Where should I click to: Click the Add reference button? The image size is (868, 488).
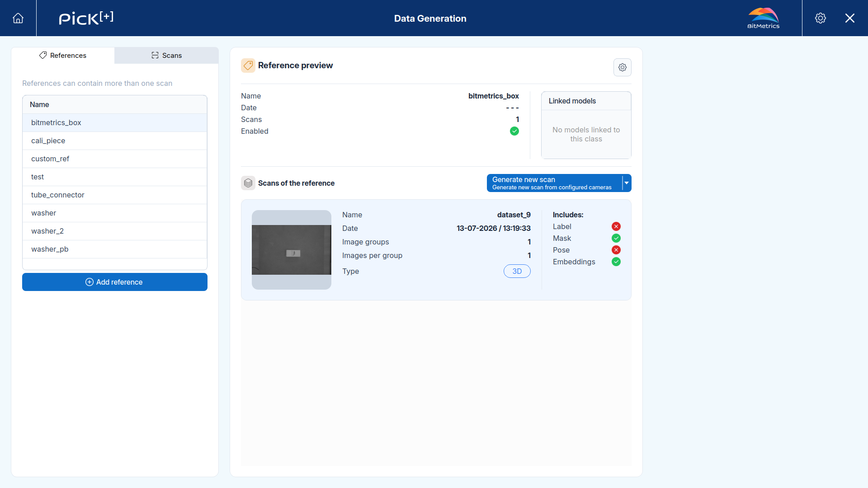[x=115, y=282]
